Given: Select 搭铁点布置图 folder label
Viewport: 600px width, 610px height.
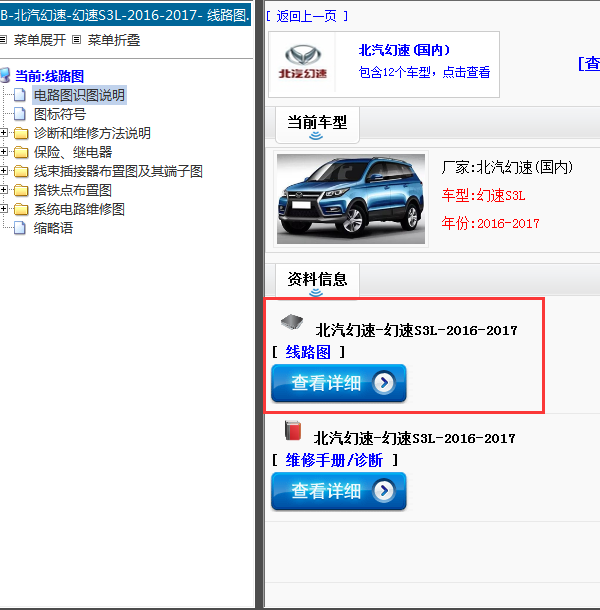Looking at the screenshot, I should tap(73, 190).
